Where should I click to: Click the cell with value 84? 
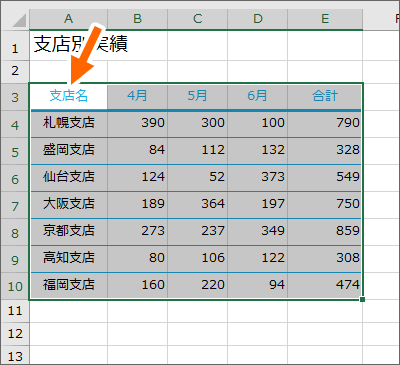[138, 151]
